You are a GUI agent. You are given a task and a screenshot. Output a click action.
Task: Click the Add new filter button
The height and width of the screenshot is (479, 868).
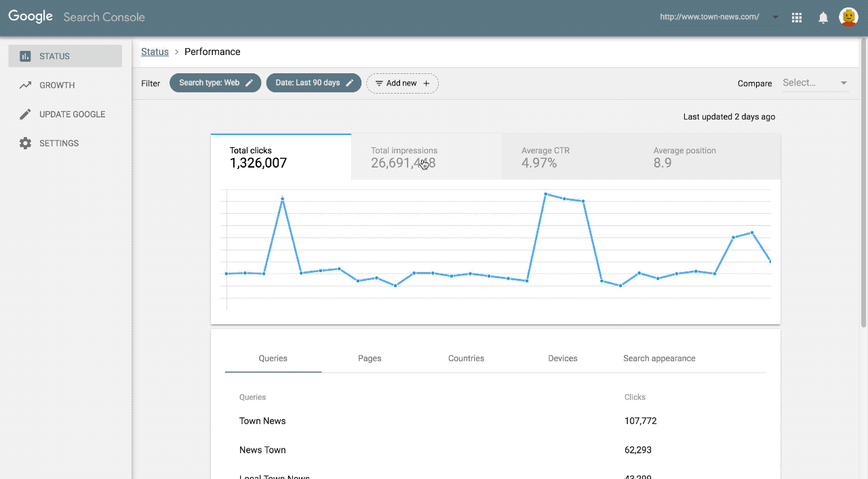tap(402, 83)
